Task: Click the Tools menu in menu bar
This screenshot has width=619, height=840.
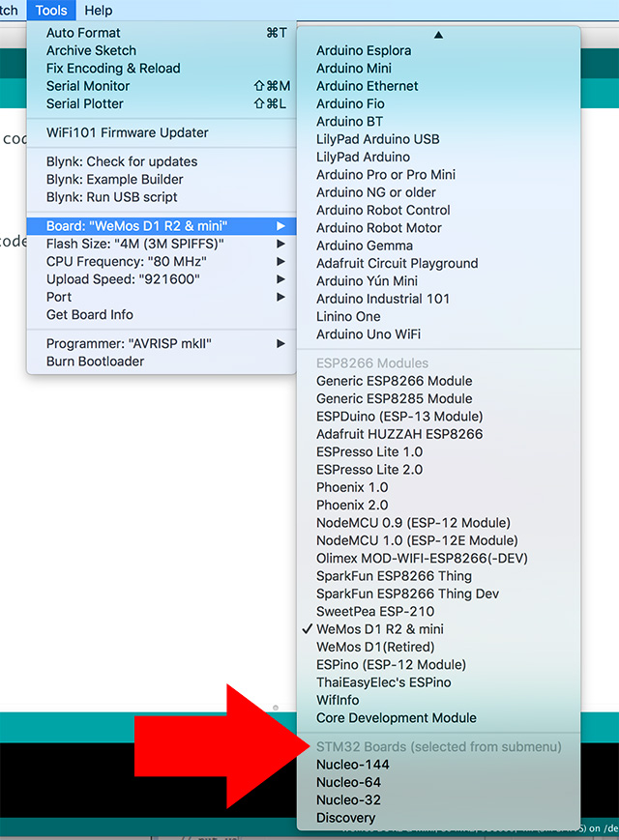Action: click(x=51, y=11)
